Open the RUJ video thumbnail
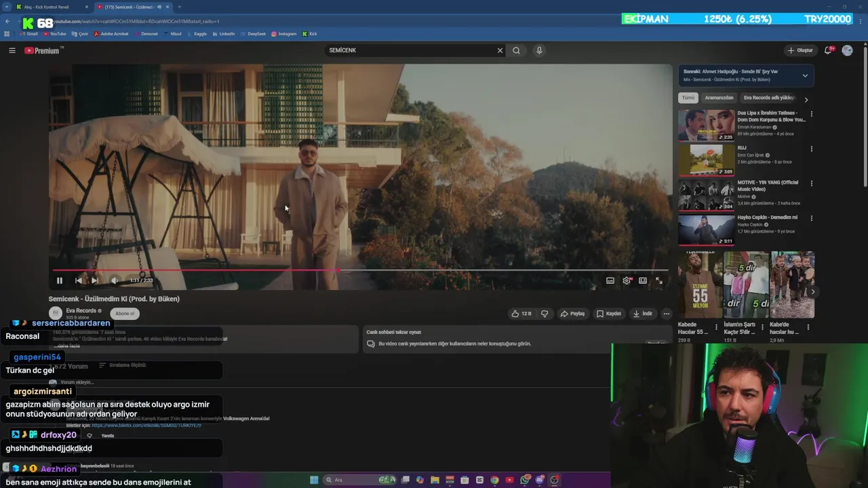 coord(706,160)
